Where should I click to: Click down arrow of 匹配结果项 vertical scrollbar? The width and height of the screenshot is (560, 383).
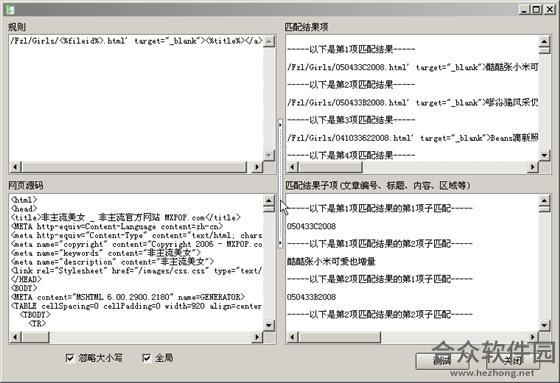click(544, 155)
